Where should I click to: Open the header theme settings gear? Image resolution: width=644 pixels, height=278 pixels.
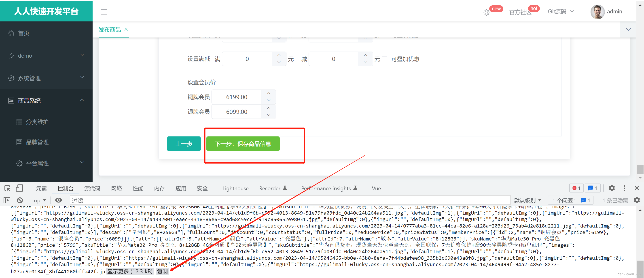pos(486,13)
